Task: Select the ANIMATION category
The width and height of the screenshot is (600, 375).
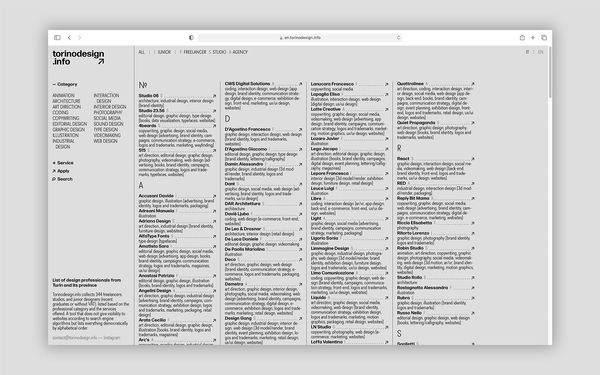Action: pyautogui.click(x=64, y=96)
